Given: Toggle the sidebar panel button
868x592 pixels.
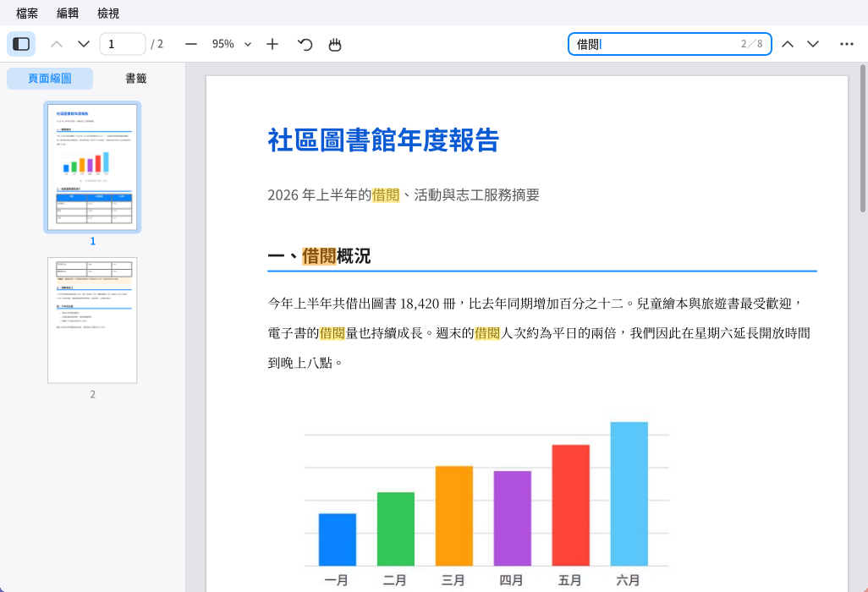Looking at the screenshot, I should pos(21,44).
